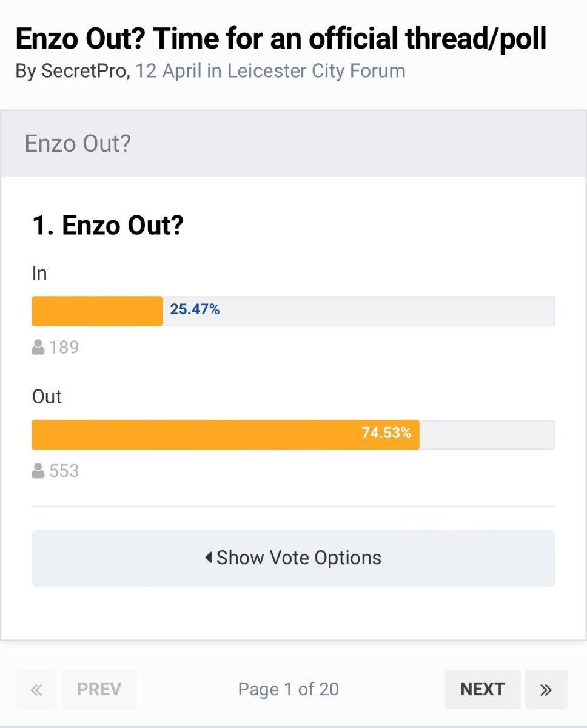Image resolution: width=587 pixels, height=728 pixels.
Task: Open the Leicester City Forum link
Action: pos(317,71)
